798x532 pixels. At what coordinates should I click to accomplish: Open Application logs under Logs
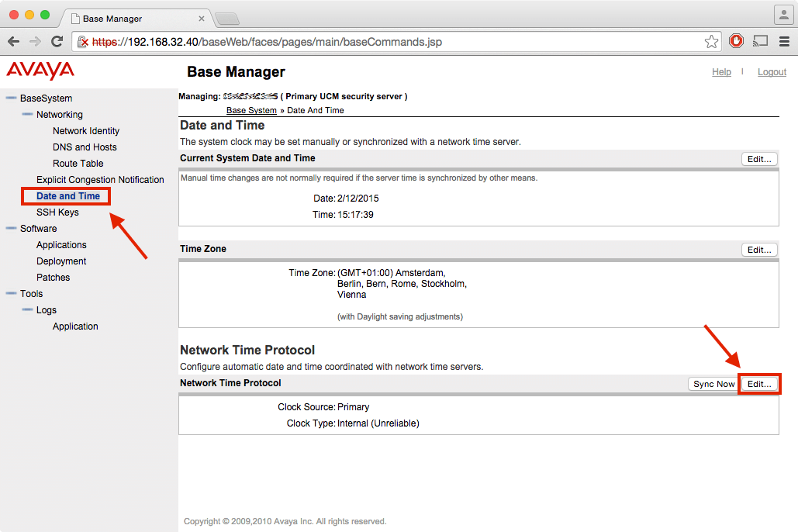[x=75, y=326]
